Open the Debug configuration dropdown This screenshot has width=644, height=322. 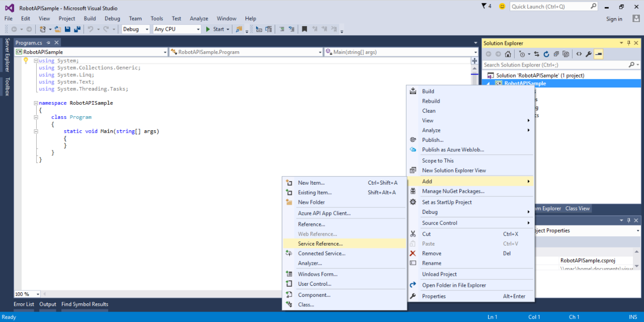click(147, 29)
